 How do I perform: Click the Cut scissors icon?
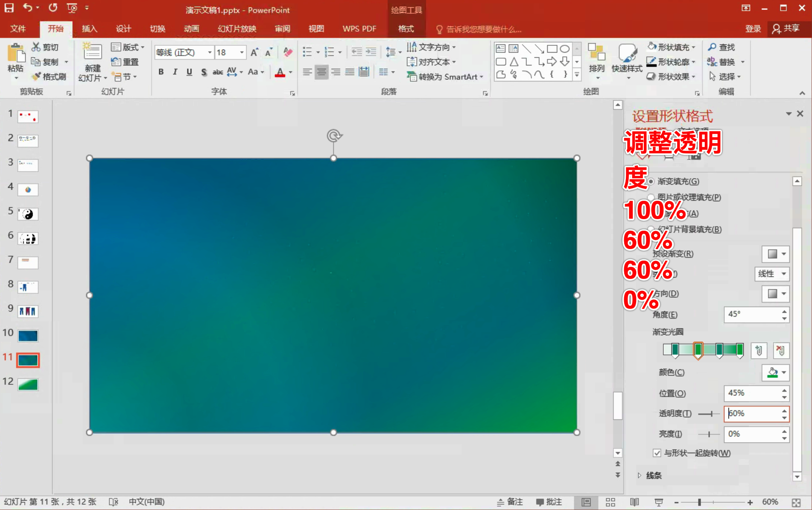pyautogui.click(x=36, y=47)
